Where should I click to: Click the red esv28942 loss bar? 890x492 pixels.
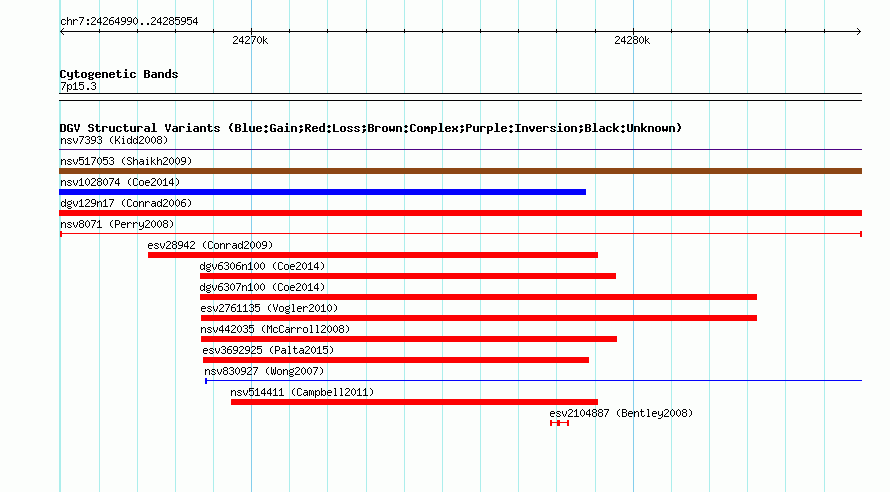(x=373, y=255)
